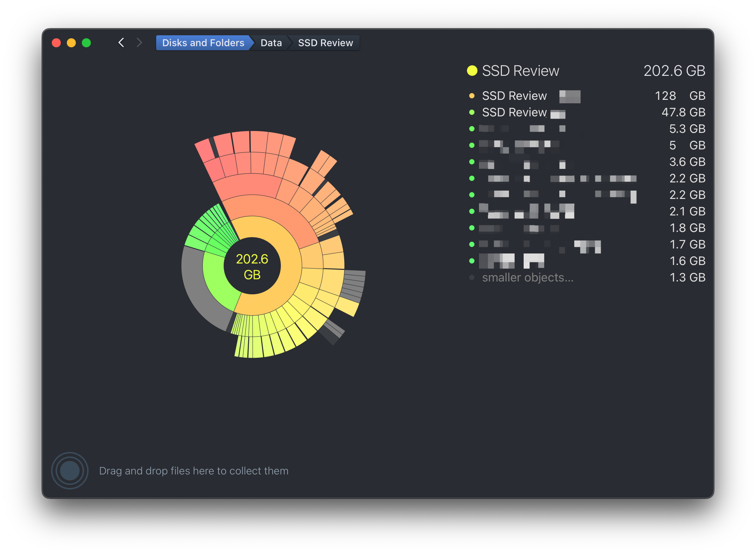
Task: Click the yellow dot beside the SSD Review header
Action: coord(472,71)
